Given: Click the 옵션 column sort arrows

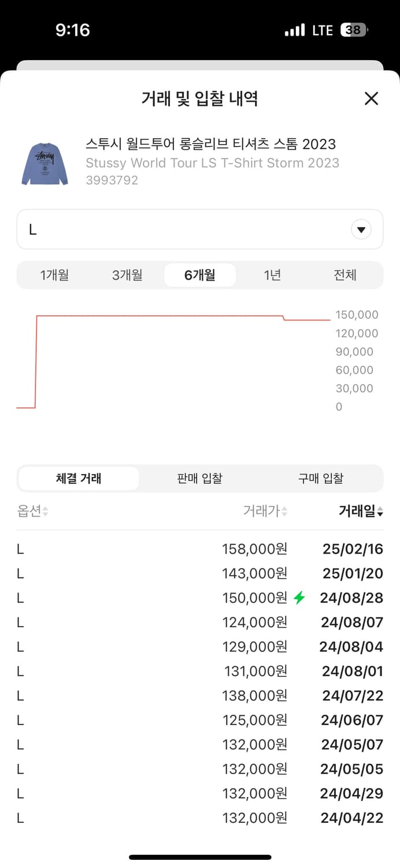Looking at the screenshot, I should (x=44, y=512).
